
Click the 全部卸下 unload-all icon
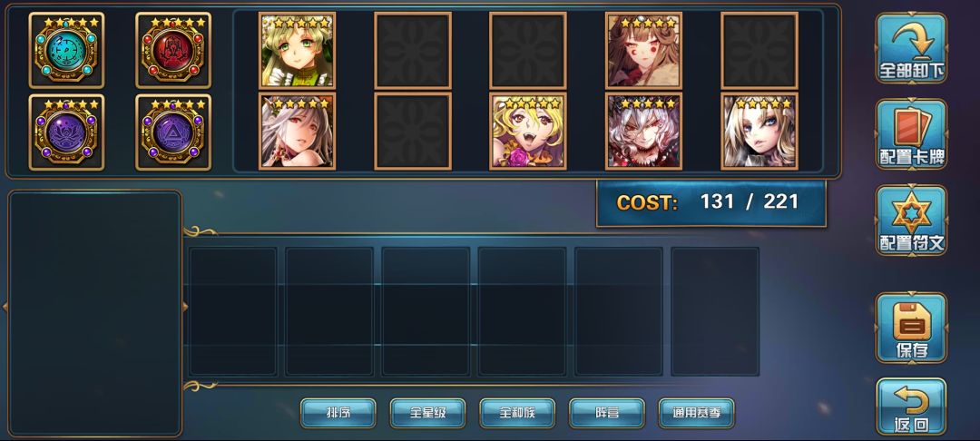[x=911, y=48]
